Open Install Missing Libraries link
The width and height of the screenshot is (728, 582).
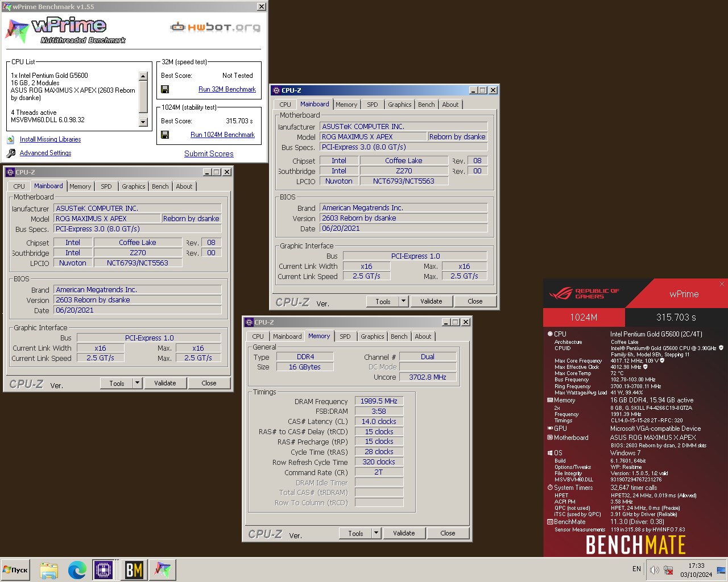pos(50,139)
